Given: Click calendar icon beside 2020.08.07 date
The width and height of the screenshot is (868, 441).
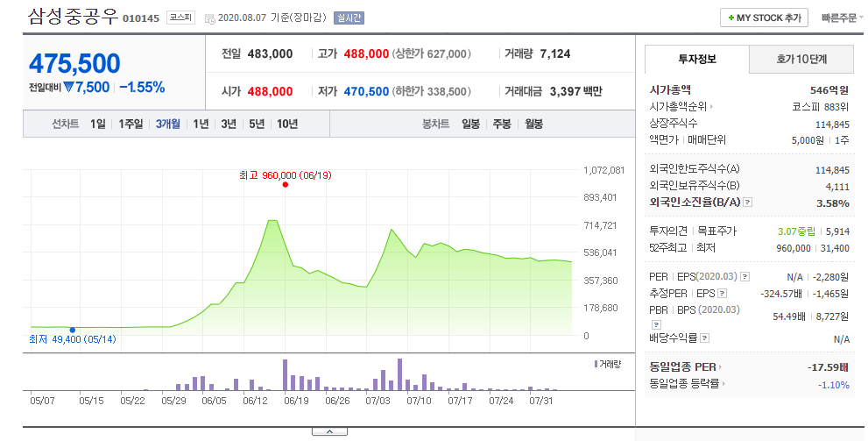Looking at the screenshot, I should point(210,18).
